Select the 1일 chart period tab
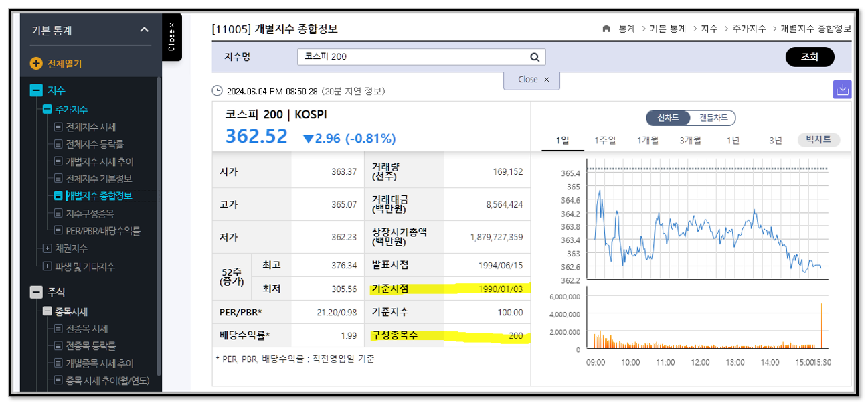868x405 pixels. (562, 140)
